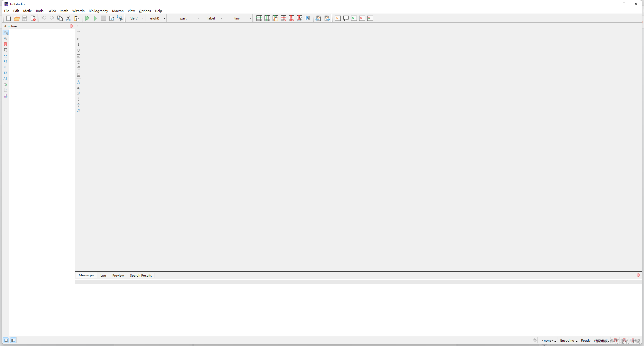Click the inline math formula icon
This screenshot has width=644, height=346.
(79, 82)
